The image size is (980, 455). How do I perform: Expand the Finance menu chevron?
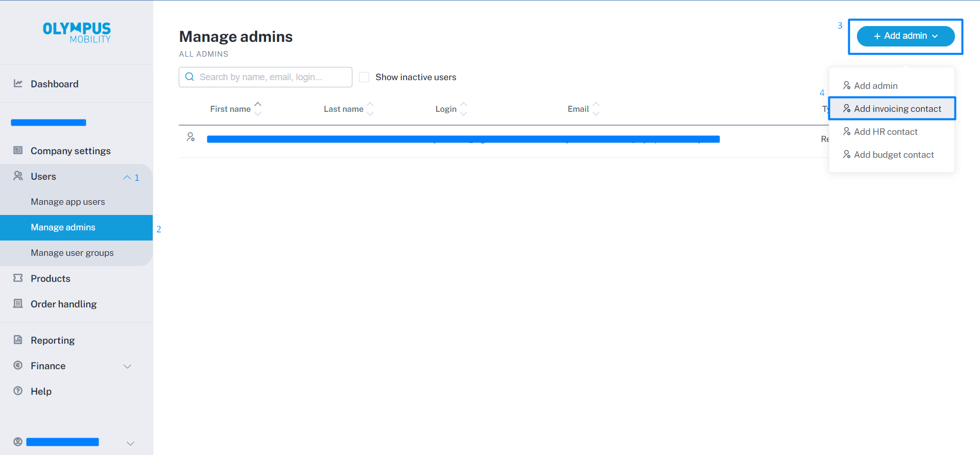(x=128, y=366)
